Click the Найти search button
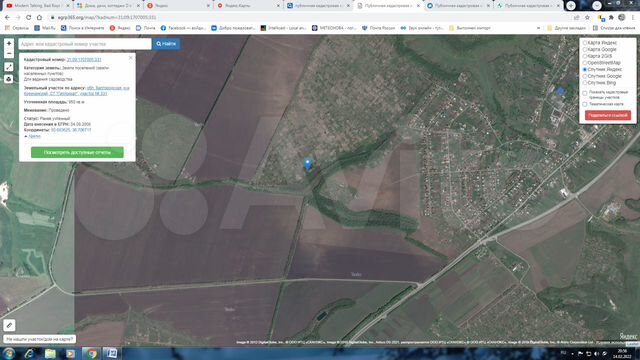Image resolution: width=640 pixels, height=360 pixels. [x=166, y=44]
